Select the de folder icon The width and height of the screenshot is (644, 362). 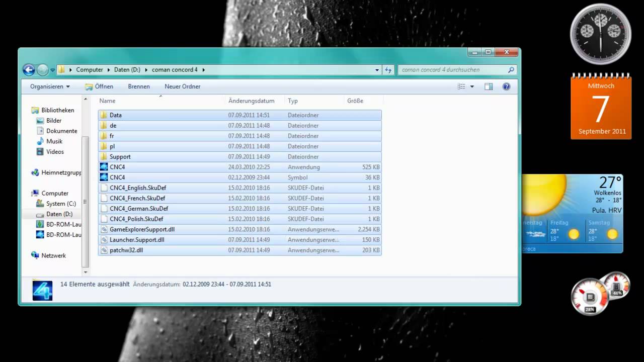(x=104, y=126)
